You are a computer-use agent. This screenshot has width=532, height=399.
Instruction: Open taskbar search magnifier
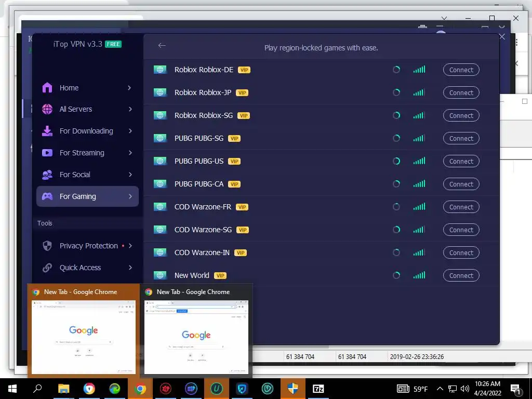coord(37,389)
